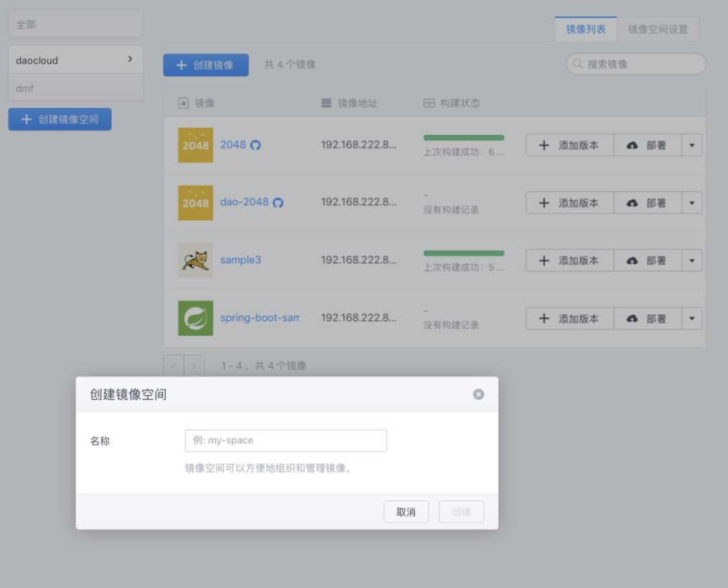Close the 创建镜像空间 dialog
The image size is (728, 588).
tap(478, 394)
